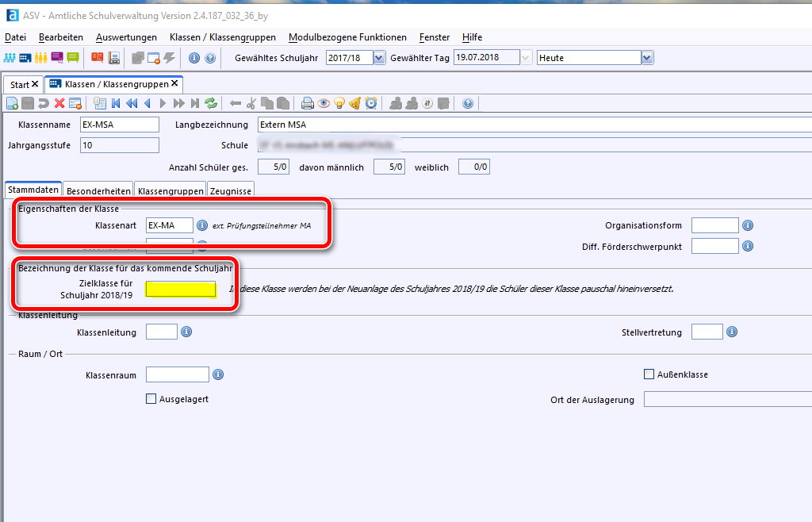Open the Hilfe menu
Screen dimensions: 812x522
coord(473,37)
